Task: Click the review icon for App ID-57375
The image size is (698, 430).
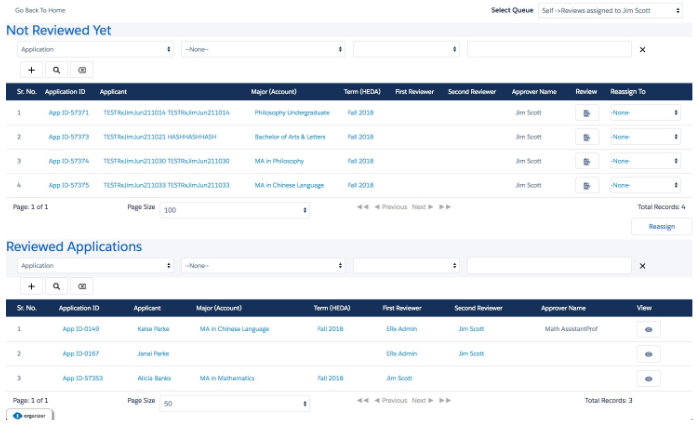Action: click(x=587, y=185)
